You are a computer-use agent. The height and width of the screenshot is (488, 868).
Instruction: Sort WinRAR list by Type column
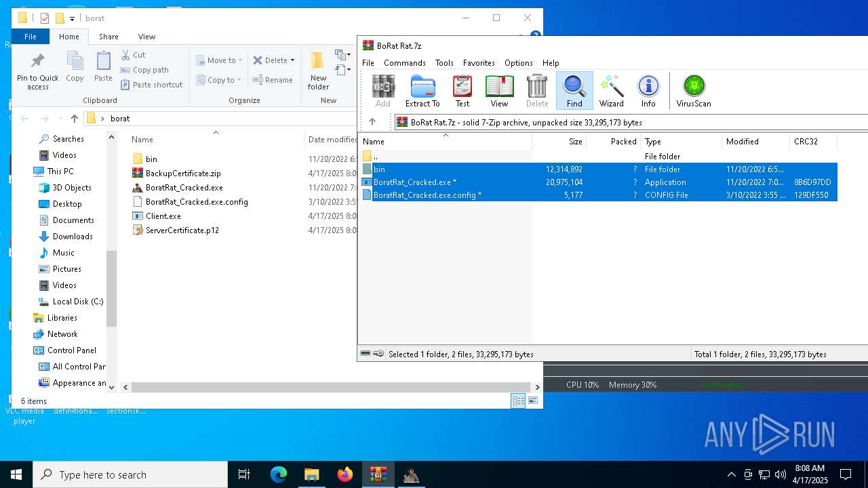point(681,142)
